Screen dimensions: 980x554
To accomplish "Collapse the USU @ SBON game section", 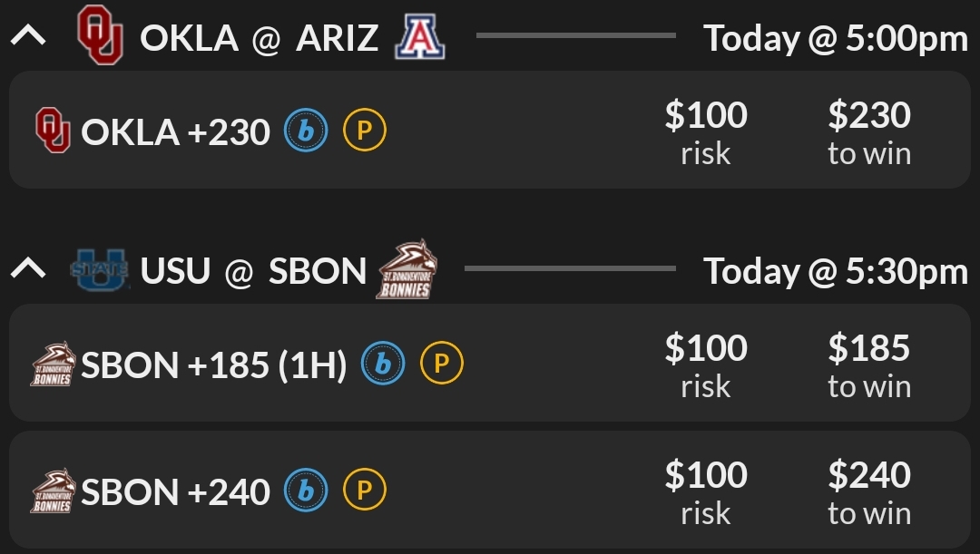I will [28, 269].
